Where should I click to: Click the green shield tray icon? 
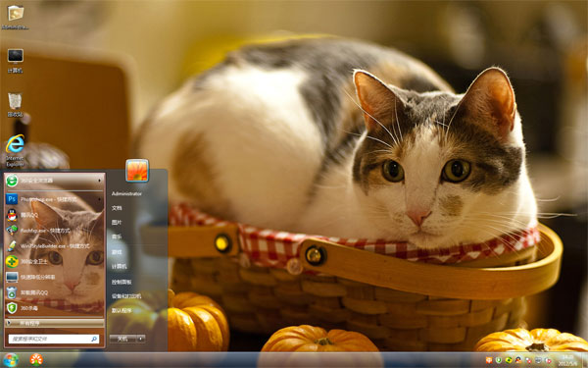point(499,360)
